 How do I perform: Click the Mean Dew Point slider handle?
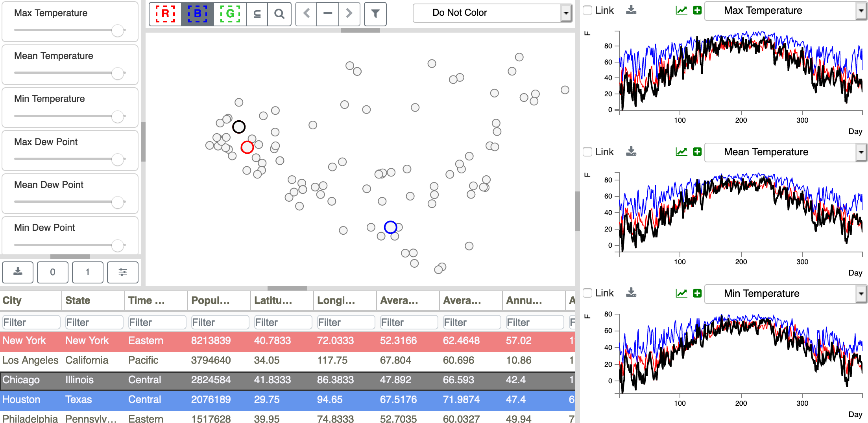pos(118,202)
